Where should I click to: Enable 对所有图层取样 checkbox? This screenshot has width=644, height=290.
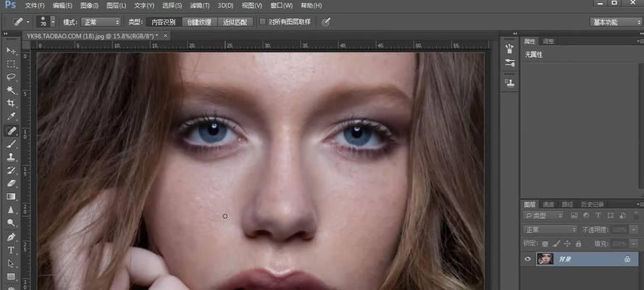pos(263,22)
